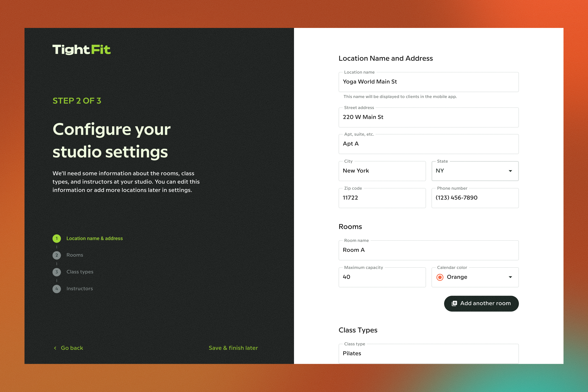The width and height of the screenshot is (588, 392).
Task: Click the mobile app helper text
Action: 400,97
